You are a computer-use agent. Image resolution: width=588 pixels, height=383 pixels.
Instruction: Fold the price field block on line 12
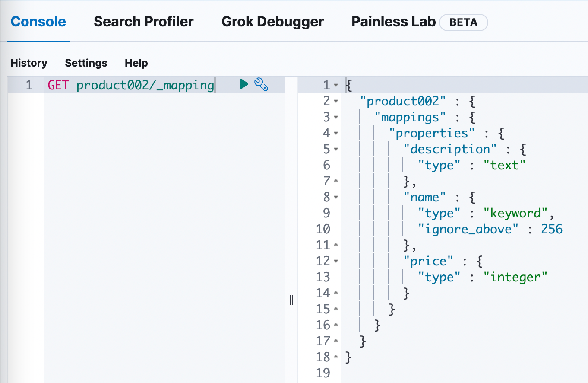click(x=336, y=262)
